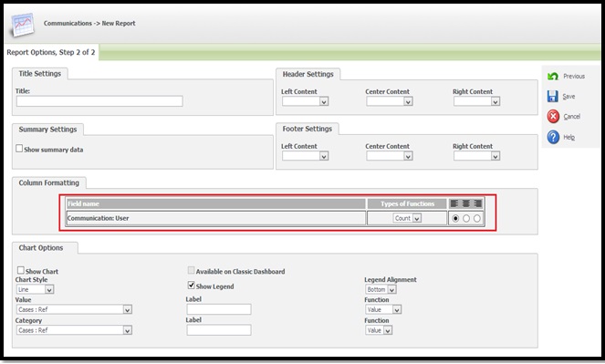Image resolution: width=605 pixels, height=364 pixels.
Task: Save the report via Save link
Action: pos(568,97)
